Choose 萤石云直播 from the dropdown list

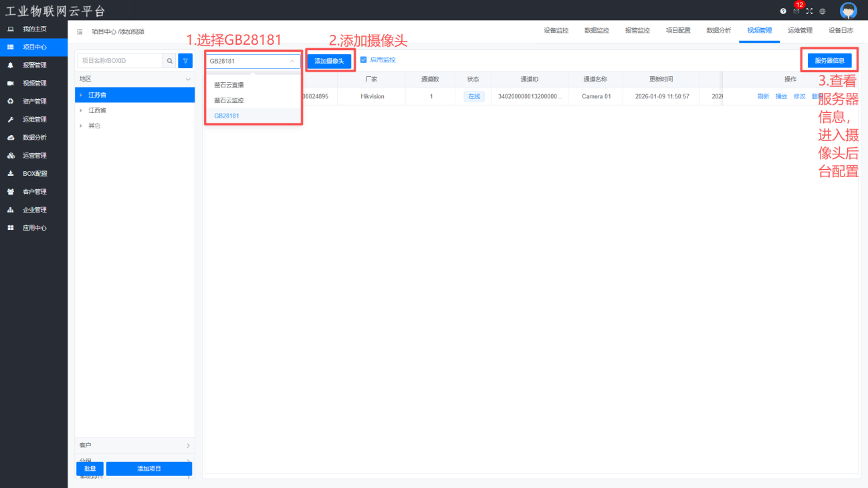(x=229, y=85)
